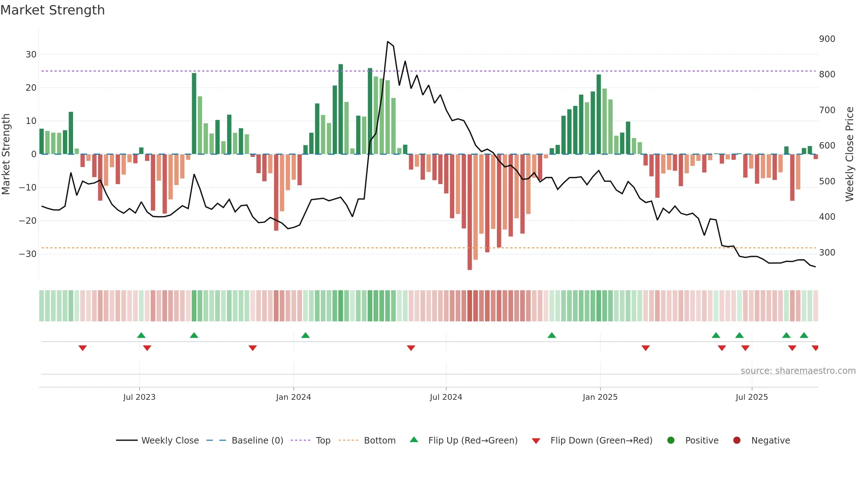Viewport: 868px width, 488px height.
Task: Toggle the Bottom threshold legend entry
Action: pos(367,440)
